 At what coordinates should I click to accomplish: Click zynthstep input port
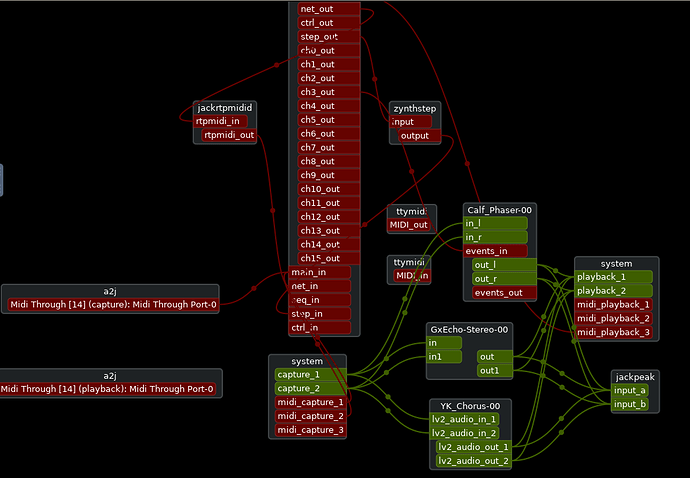(x=411, y=122)
